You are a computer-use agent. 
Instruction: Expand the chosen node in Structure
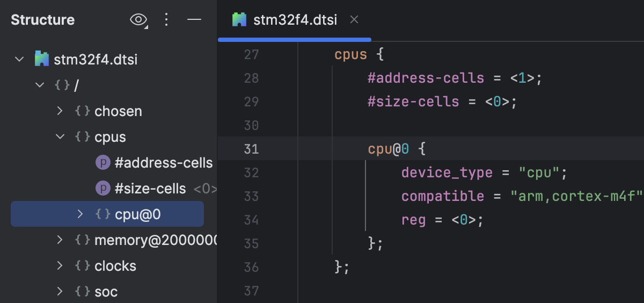[60, 111]
